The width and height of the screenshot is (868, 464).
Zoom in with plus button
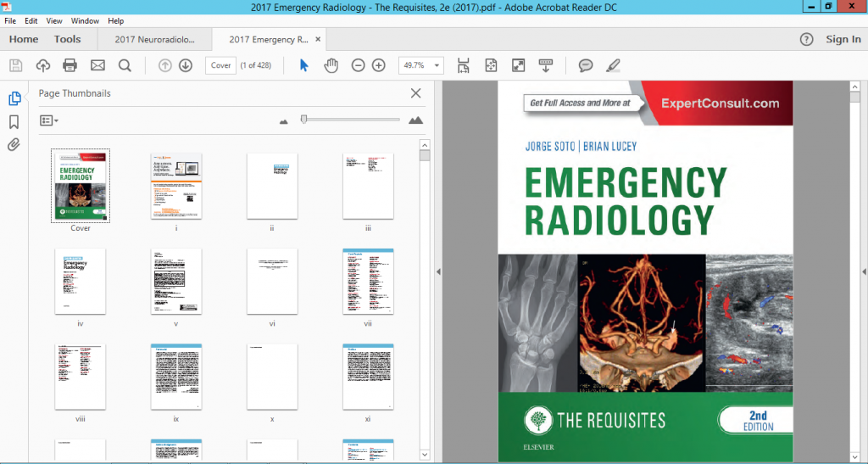coord(379,65)
